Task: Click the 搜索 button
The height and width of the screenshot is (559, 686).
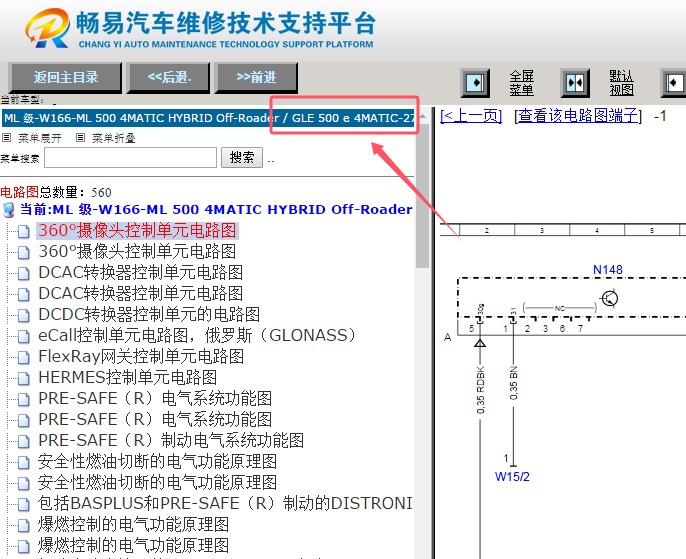Action: [242, 157]
